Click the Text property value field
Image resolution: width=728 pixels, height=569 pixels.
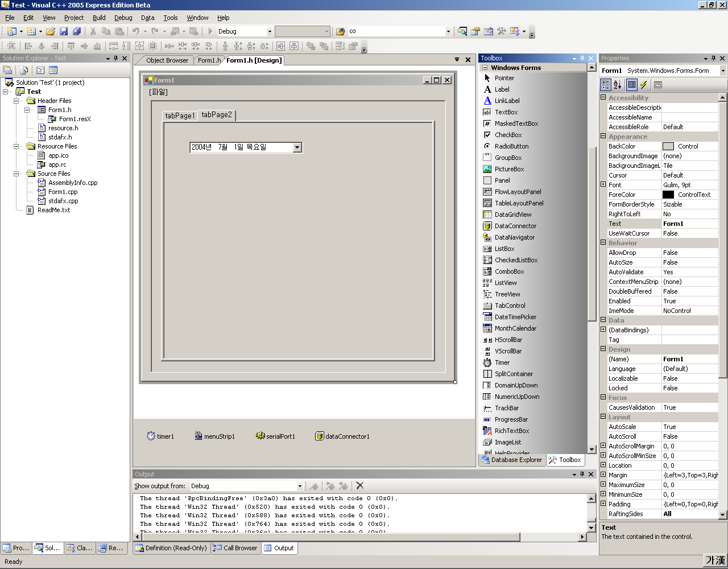689,224
